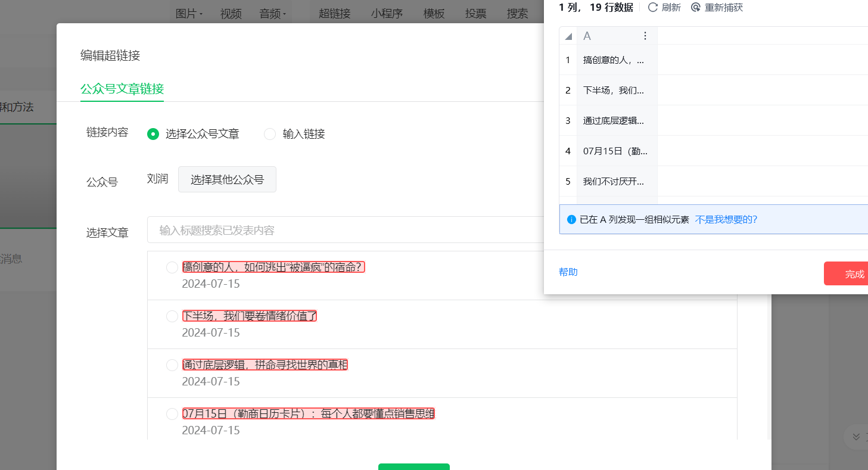Click the select-all corner triangle in table

tap(568, 36)
